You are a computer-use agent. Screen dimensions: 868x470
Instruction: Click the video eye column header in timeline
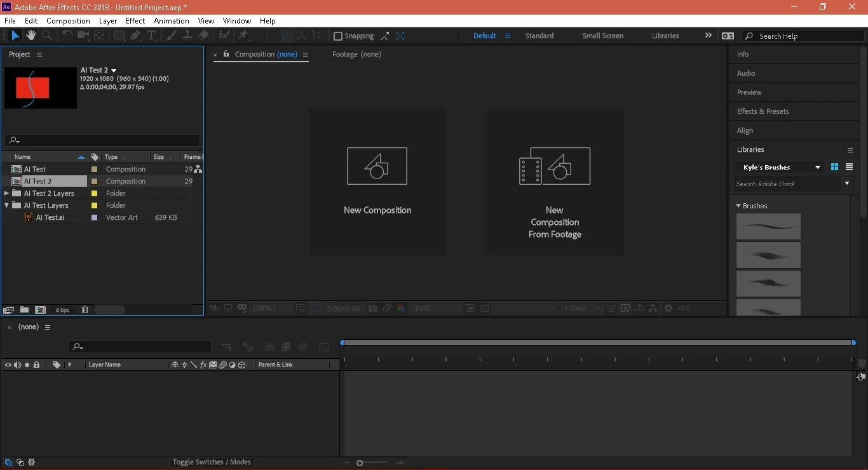point(8,365)
